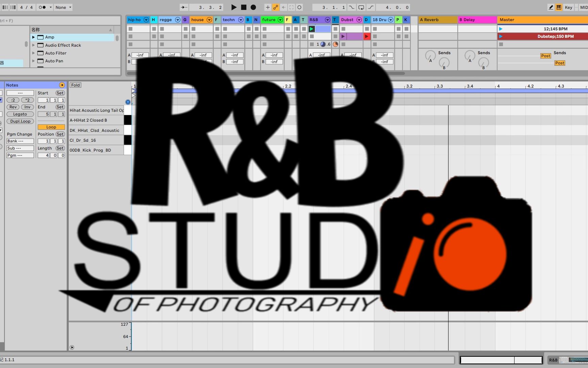Image resolution: width=588 pixels, height=368 pixels.
Task: Click the Legato button
Action: coord(20,114)
